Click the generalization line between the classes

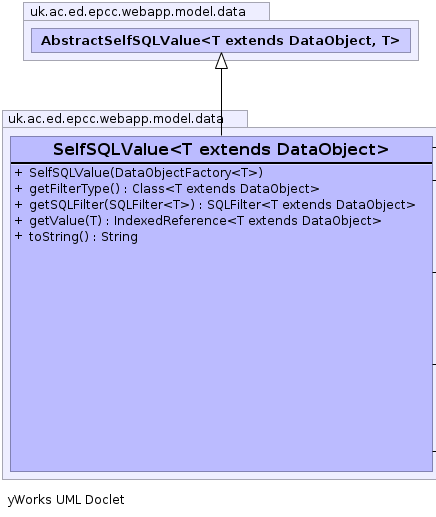pyautogui.click(x=221, y=100)
